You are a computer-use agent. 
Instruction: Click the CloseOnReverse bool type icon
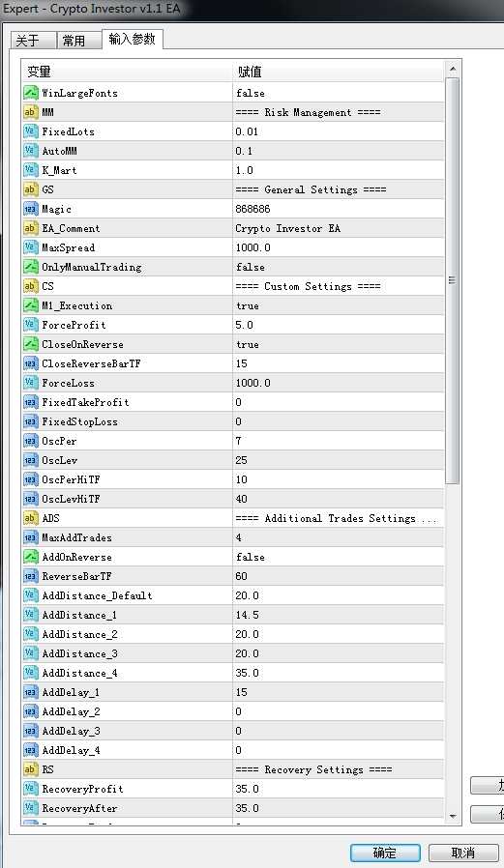(x=30, y=344)
